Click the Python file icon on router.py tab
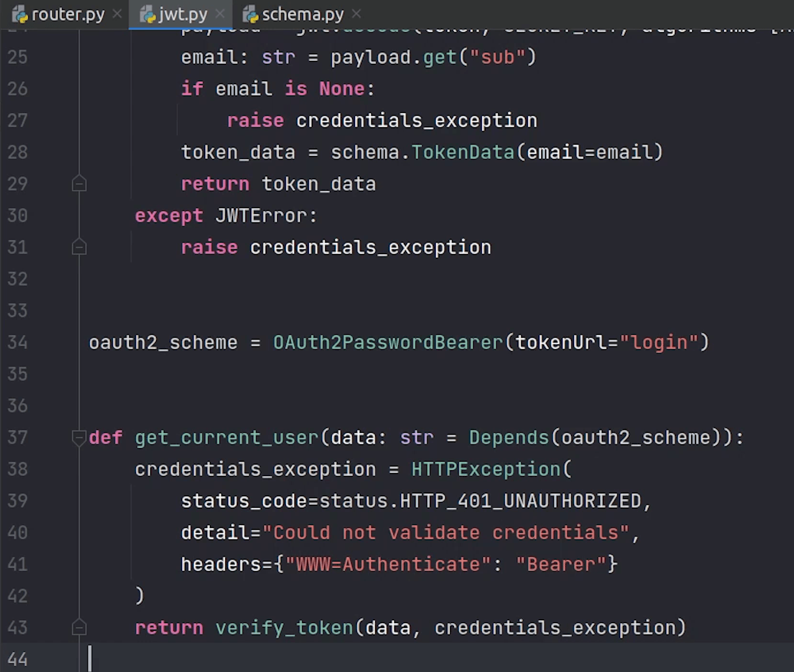 pyautogui.click(x=20, y=15)
